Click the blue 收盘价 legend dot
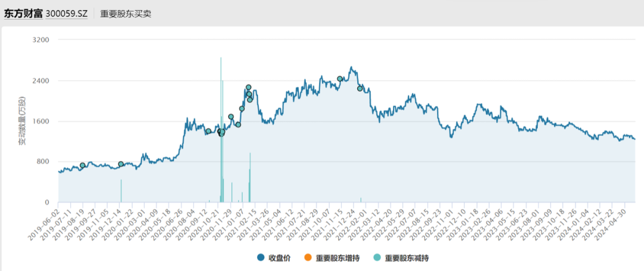The width and height of the screenshot is (644, 271). tap(261, 258)
